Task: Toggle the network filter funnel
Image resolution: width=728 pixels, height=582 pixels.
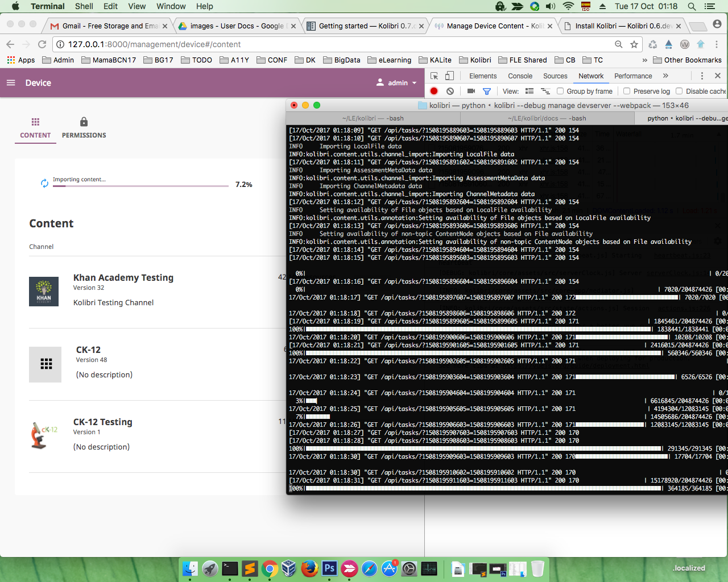Action: 487,91
